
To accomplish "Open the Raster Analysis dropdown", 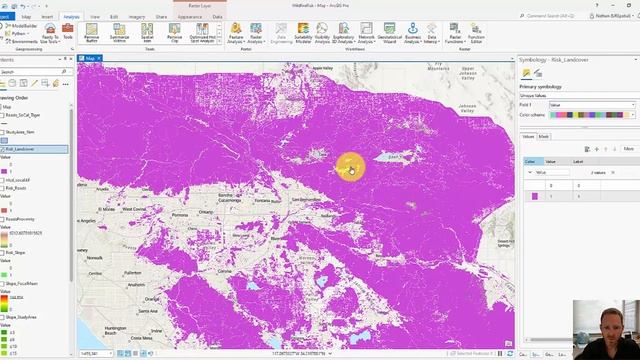I will [256, 33].
